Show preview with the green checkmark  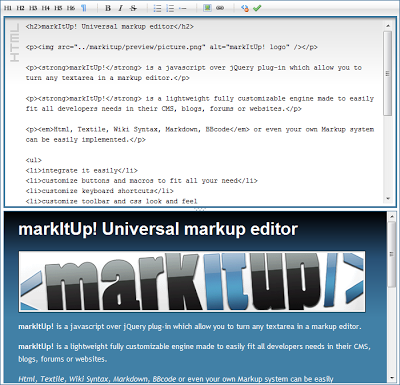point(257,8)
